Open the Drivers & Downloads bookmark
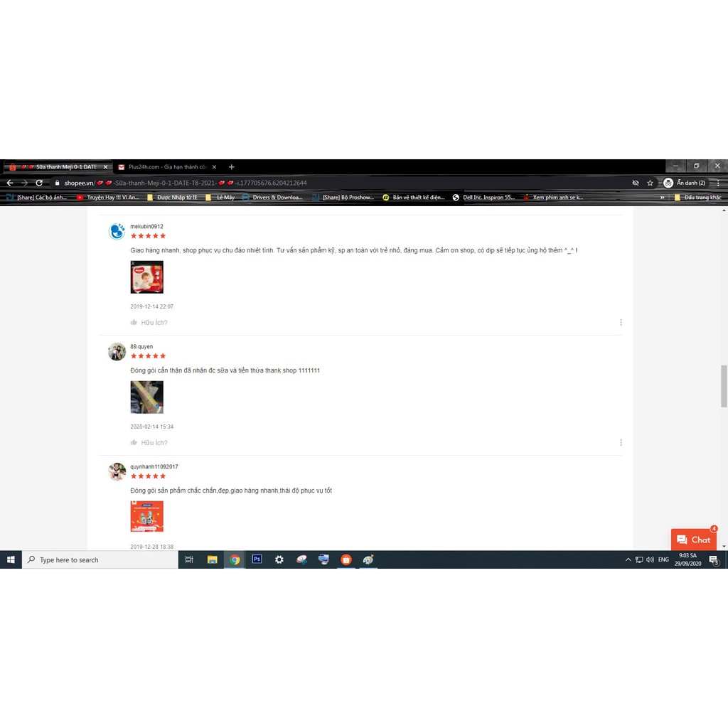728x728 pixels. pos(272,198)
